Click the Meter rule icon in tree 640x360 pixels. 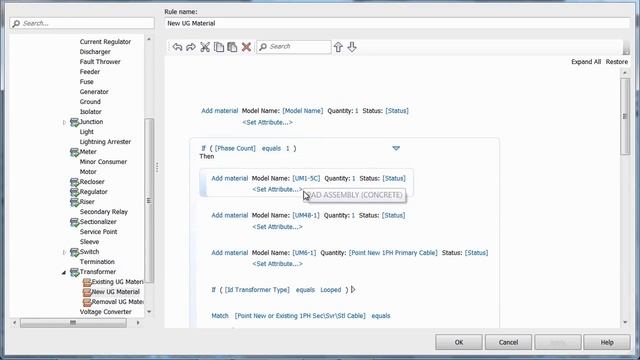(x=74, y=152)
